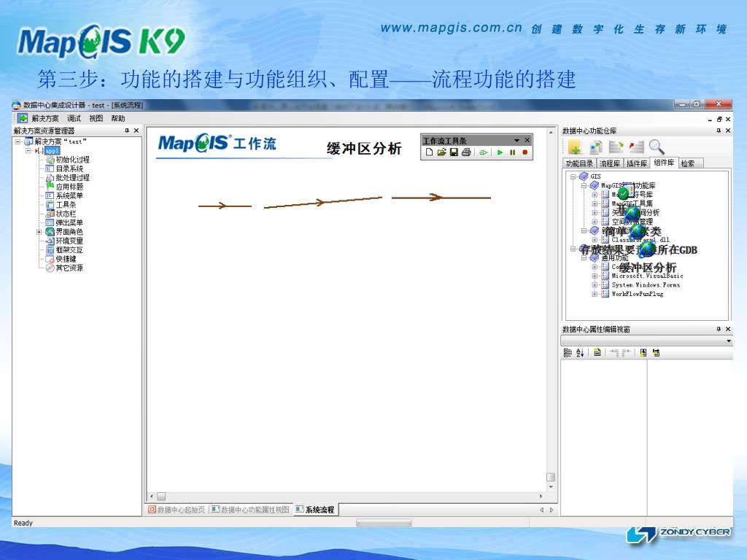
Task: Click the canvas vertical scrollbar thumb
Action: point(551,477)
